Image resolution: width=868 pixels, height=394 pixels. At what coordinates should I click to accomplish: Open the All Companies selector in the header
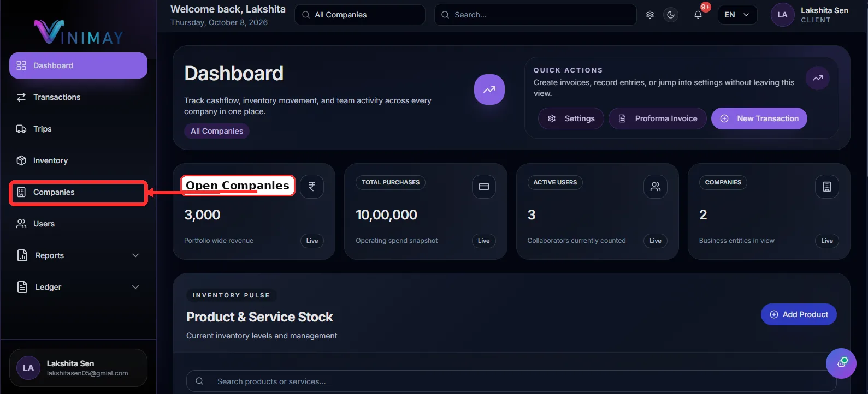point(360,15)
